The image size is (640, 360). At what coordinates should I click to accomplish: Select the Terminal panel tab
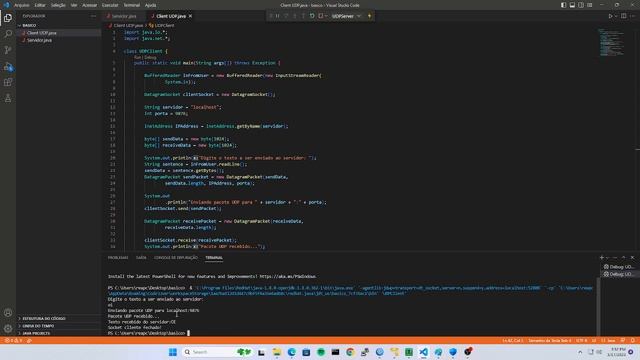coord(214,258)
